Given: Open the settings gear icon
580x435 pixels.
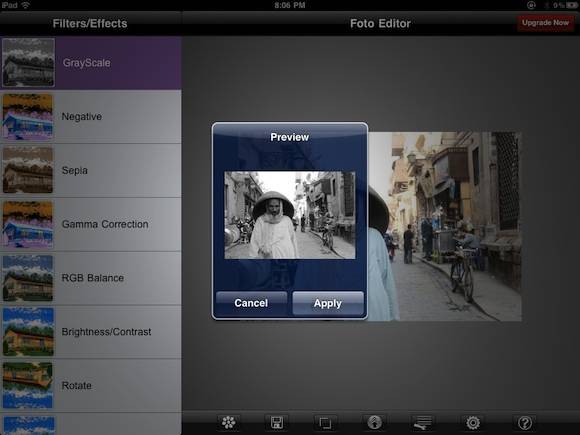Looking at the screenshot, I should [x=473, y=422].
